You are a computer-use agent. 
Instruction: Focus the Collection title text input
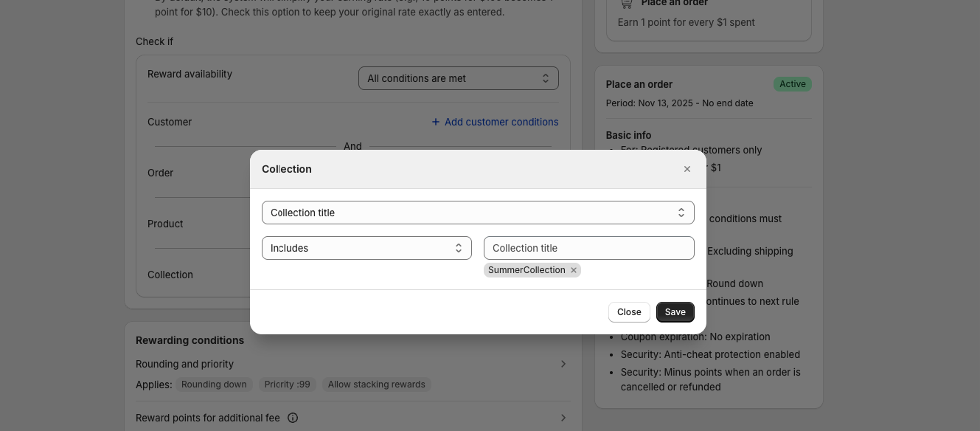coord(588,248)
